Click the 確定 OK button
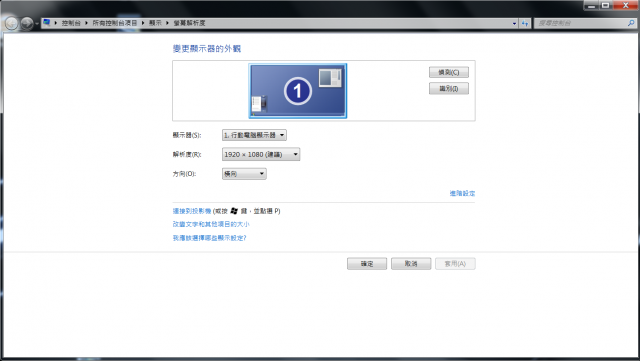The image size is (640, 361). click(367, 264)
